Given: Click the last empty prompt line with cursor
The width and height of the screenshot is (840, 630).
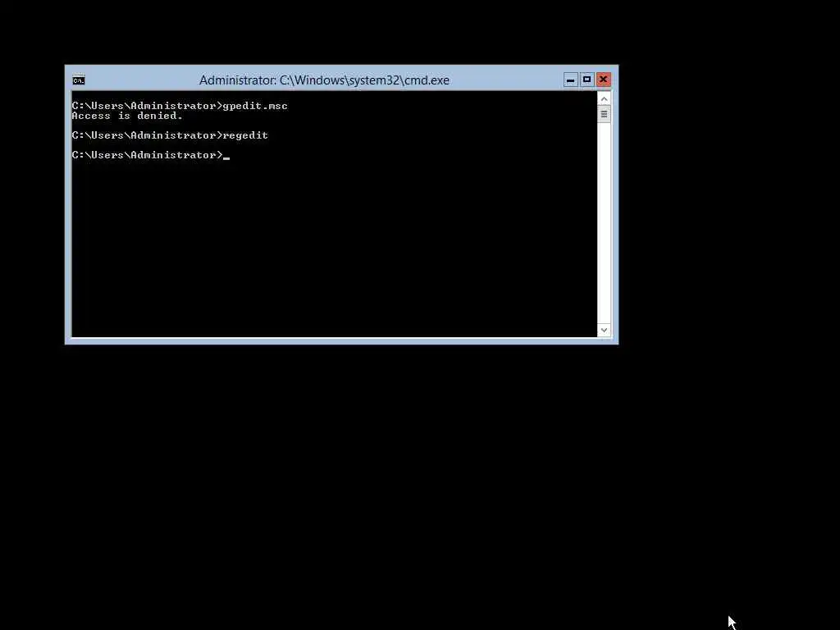Looking at the screenshot, I should (x=151, y=155).
